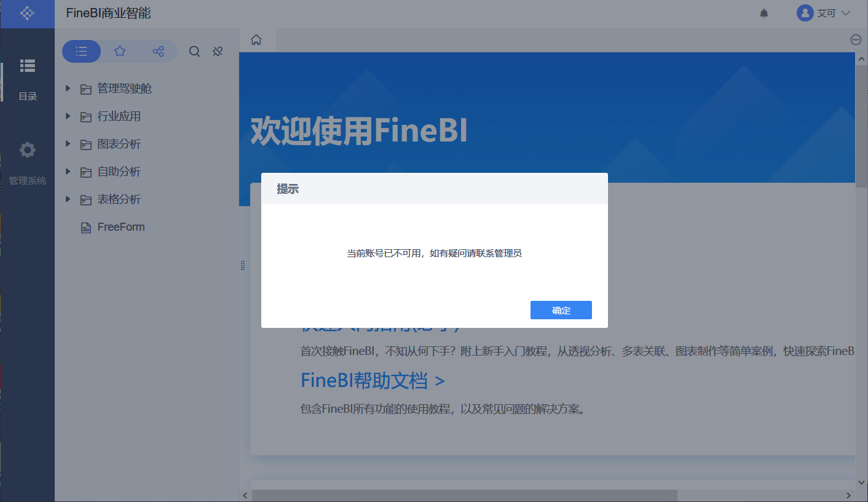Screen dimensions: 868x502
Task: Click the account unavailable message text
Action: pos(435,253)
